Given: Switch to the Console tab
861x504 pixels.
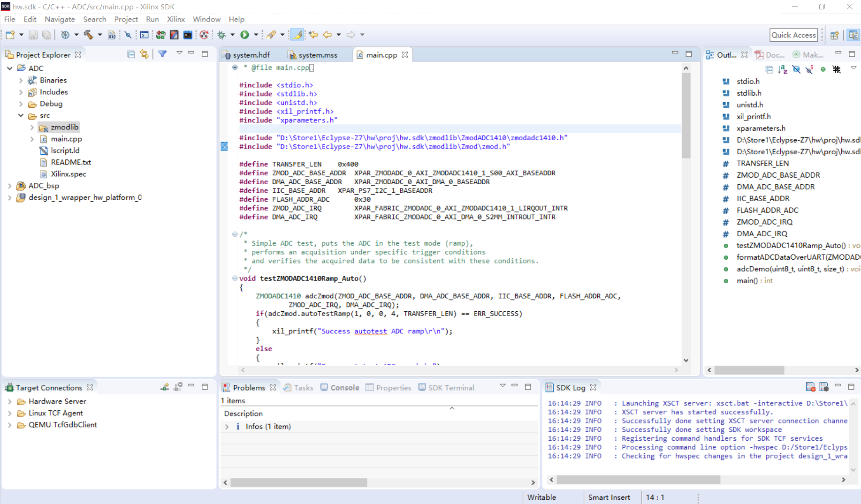Looking at the screenshot, I should (340, 388).
